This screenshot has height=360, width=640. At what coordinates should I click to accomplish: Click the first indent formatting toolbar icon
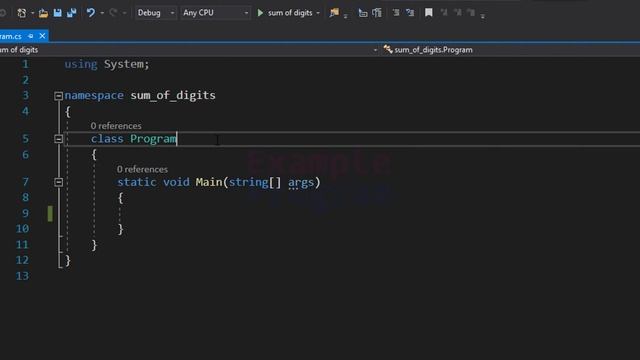pyautogui.click(x=363, y=13)
